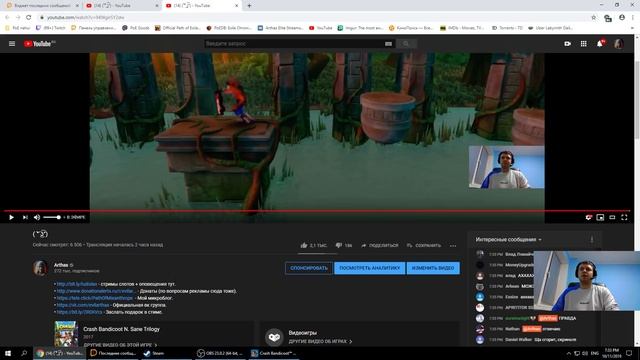Open the donationalerts link in description
The image size is (640, 360).
click(x=96, y=291)
